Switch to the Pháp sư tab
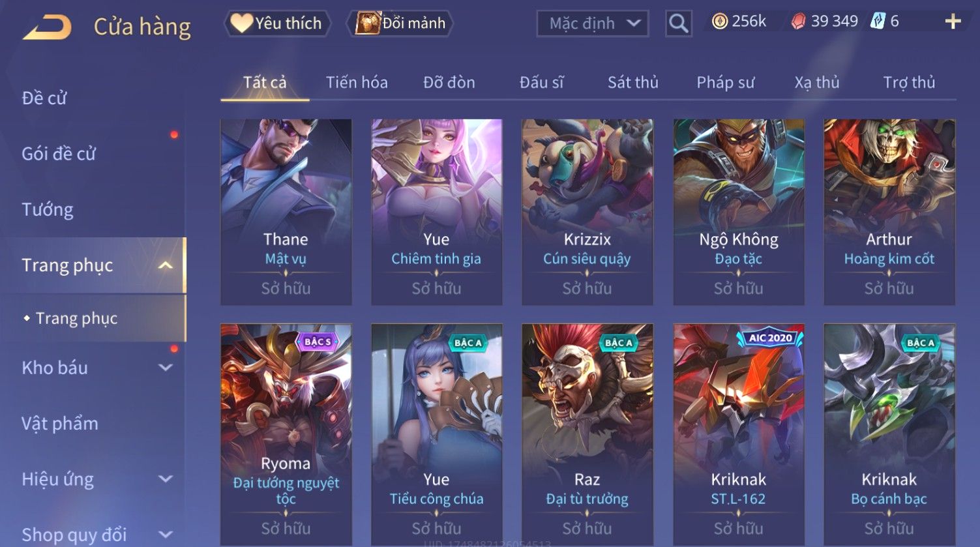This screenshot has width=980, height=547. [725, 83]
